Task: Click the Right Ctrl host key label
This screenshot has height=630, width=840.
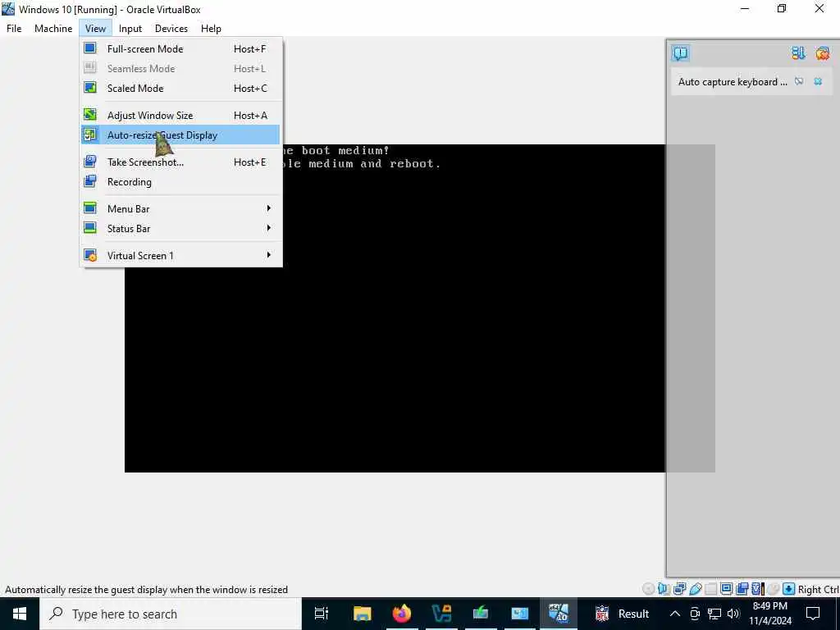Action: (818, 589)
